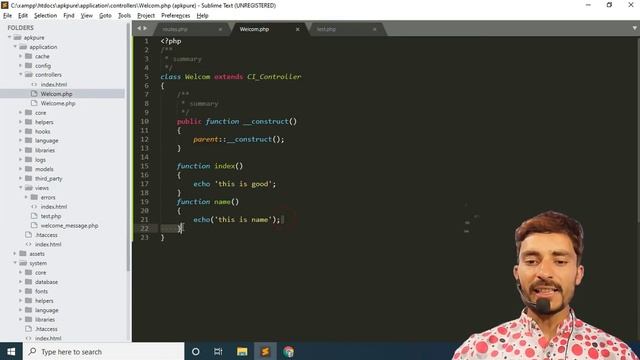Screen dimensions: 640x360
Task: Expand the third_party folder arrow
Action: pos(20,178)
